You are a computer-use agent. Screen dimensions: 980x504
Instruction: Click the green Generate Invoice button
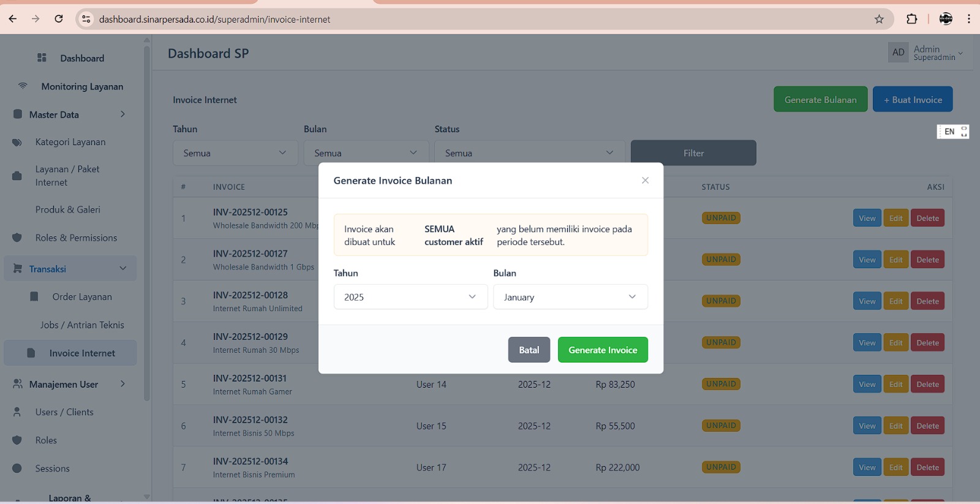point(603,350)
